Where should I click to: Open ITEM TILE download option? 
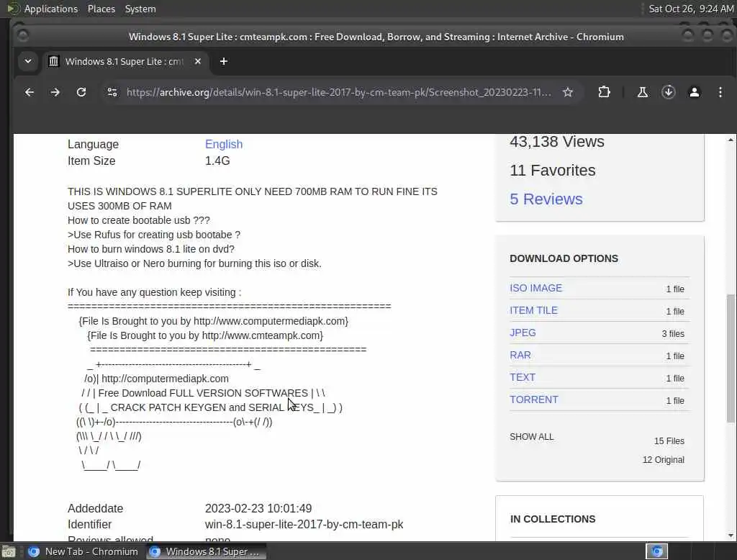click(x=533, y=310)
